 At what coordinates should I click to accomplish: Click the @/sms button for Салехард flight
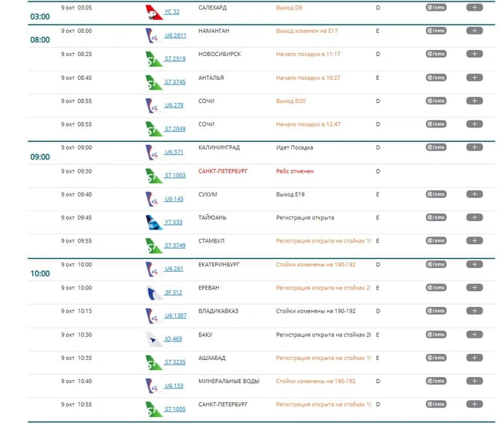coord(436,8)
